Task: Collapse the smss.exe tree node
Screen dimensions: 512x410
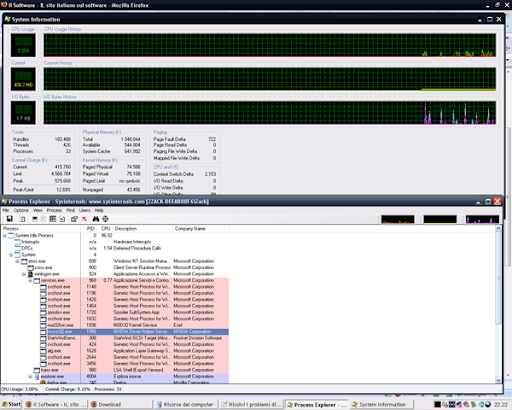Action: 17,261
